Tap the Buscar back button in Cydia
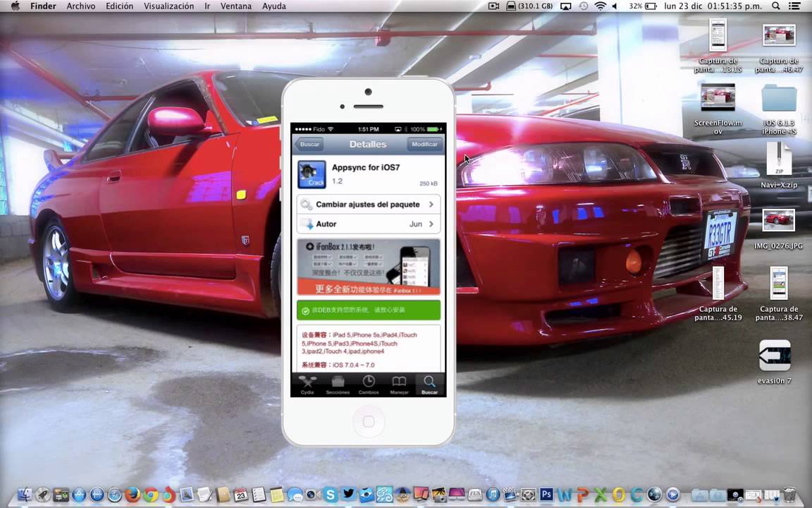 point(309,144)
